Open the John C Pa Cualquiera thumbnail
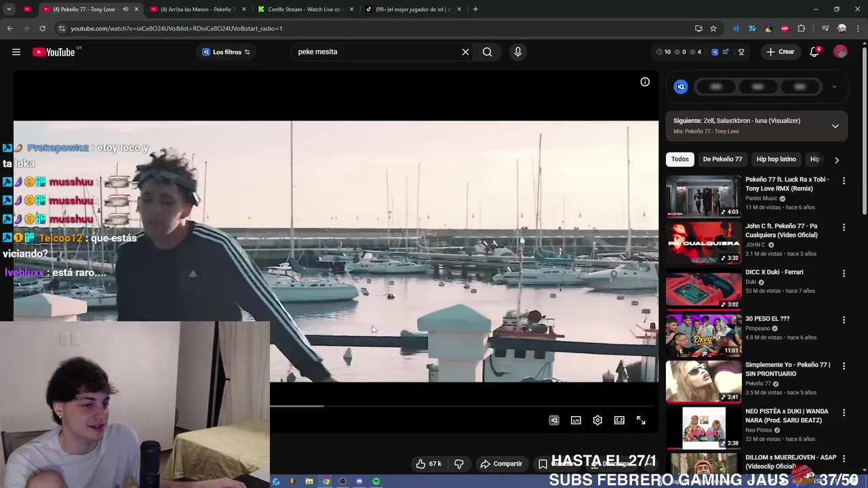 point(703,243)
